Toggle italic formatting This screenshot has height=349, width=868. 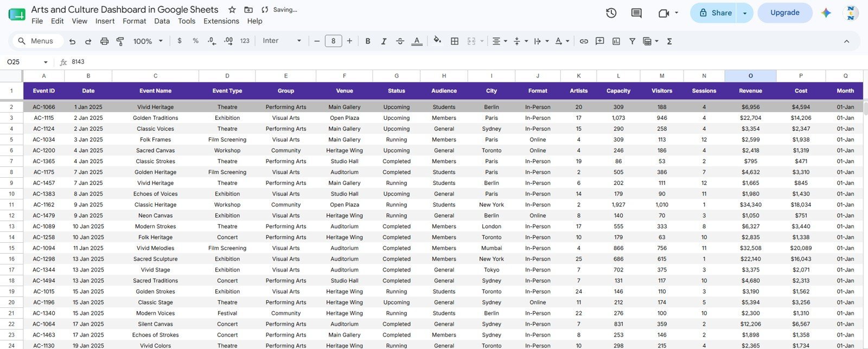(384, 41)
